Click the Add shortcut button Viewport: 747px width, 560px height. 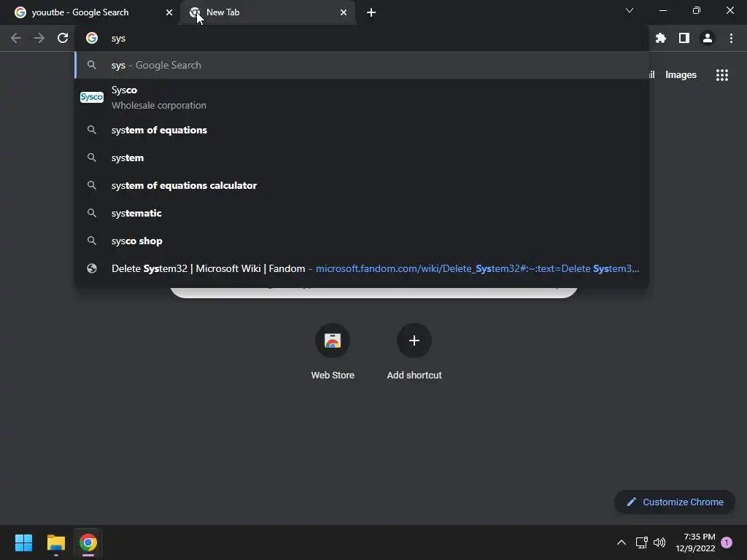pyautogui.click(x=414, y=351)
